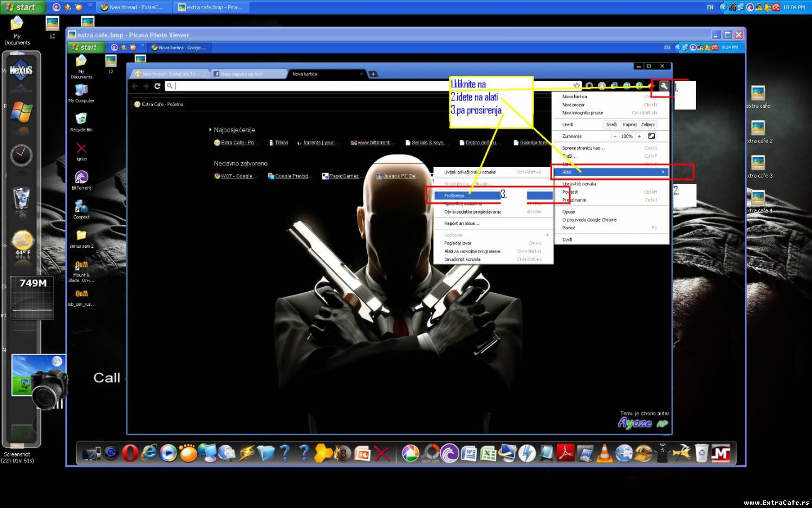Open the Titlovi most-visited link

tap(278, 143)
